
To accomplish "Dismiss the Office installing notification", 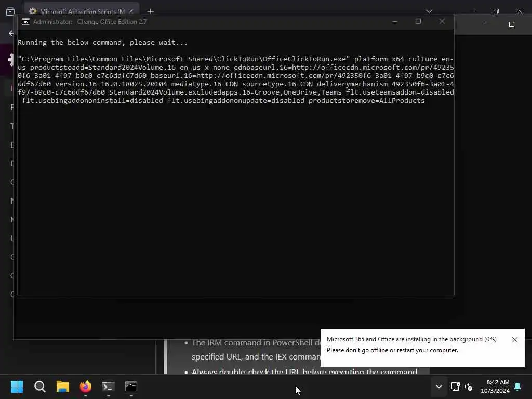I will coord(515,340).
